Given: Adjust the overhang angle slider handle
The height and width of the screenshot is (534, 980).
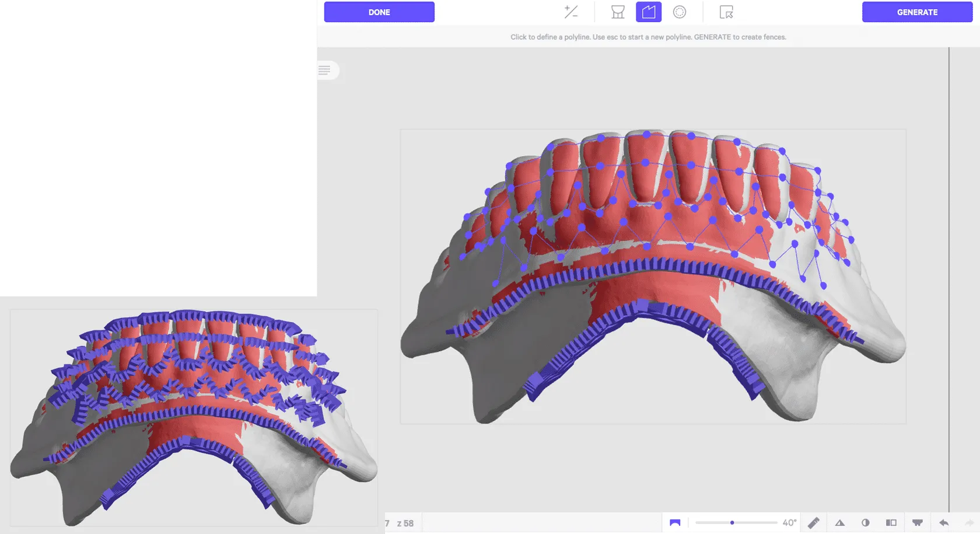Looking at the screenshot, I should [732, 523].
